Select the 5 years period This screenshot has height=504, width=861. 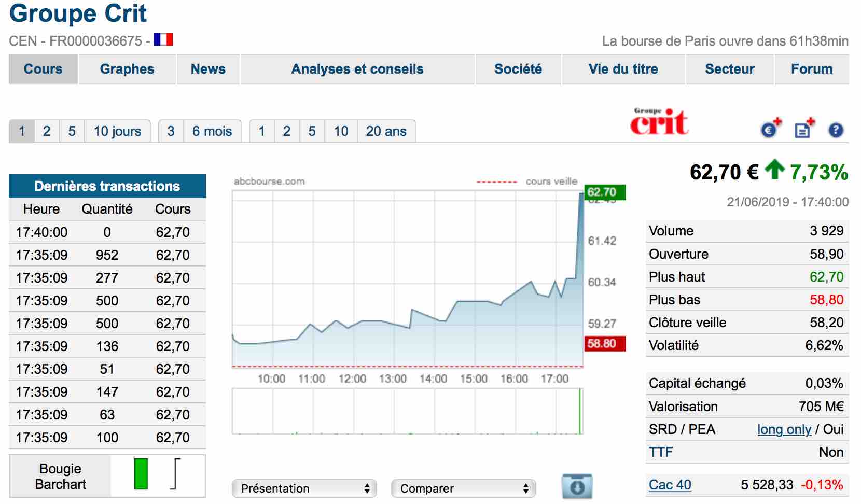(x=312, y=131)
